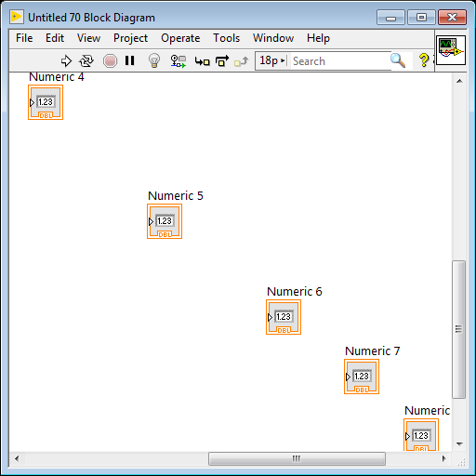476x476 pixels.
Task: Click the horizontal scrollbar right arrow
Action: [444, 458]
